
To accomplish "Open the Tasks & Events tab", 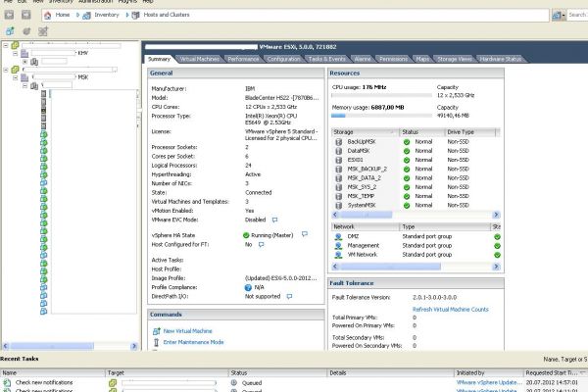I will [326, 59].
